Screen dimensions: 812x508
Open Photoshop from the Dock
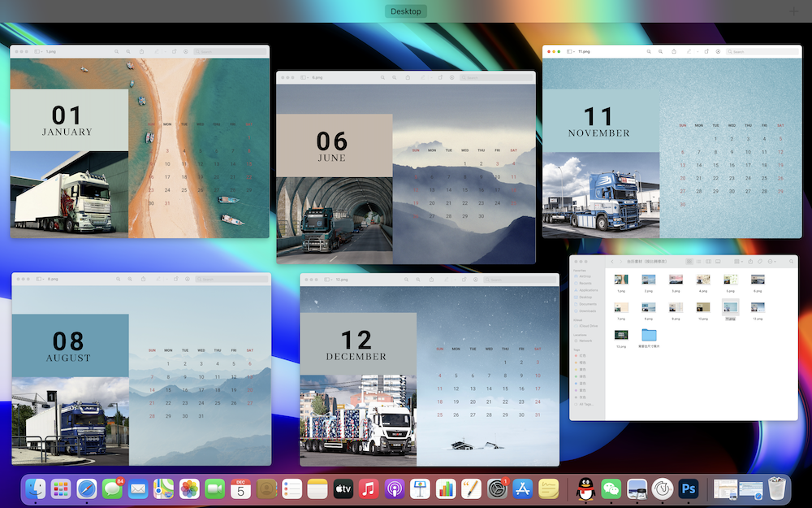(x=689, y=488)
